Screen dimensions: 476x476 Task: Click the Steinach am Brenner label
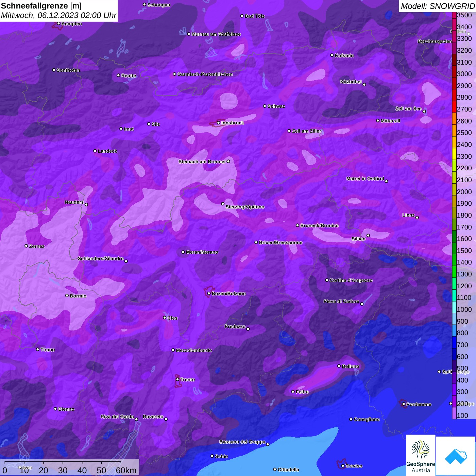(x=202, y=161)
